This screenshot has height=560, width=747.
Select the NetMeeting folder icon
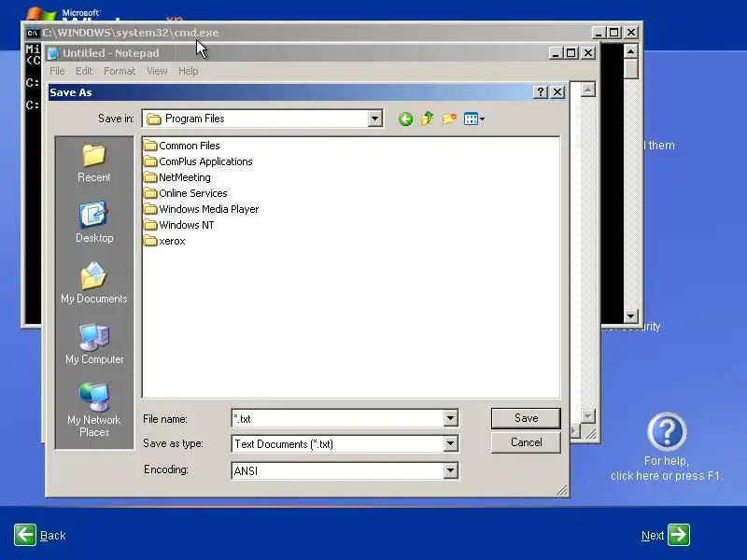150,177
